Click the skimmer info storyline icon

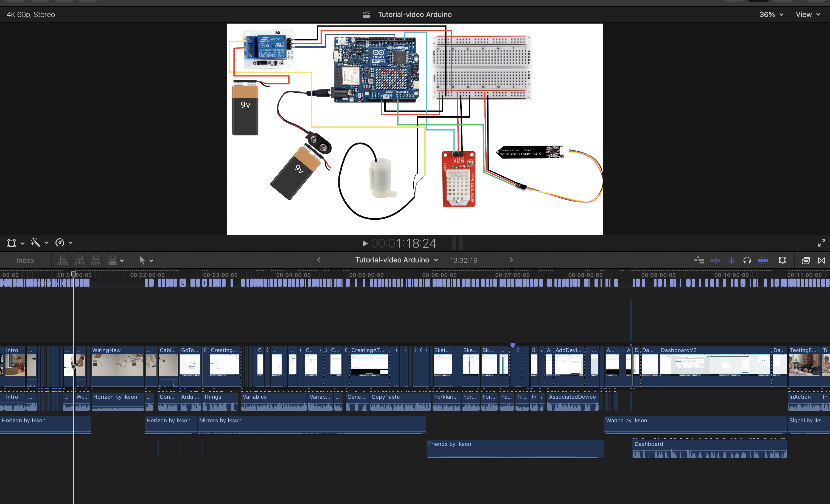pyautogui.click(x=699, y=261)
